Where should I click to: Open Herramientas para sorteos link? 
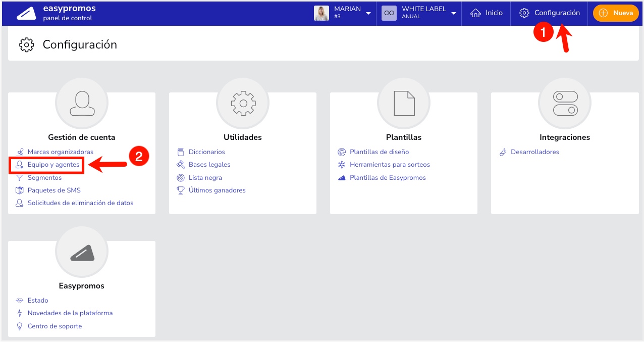tap(390, 165)
